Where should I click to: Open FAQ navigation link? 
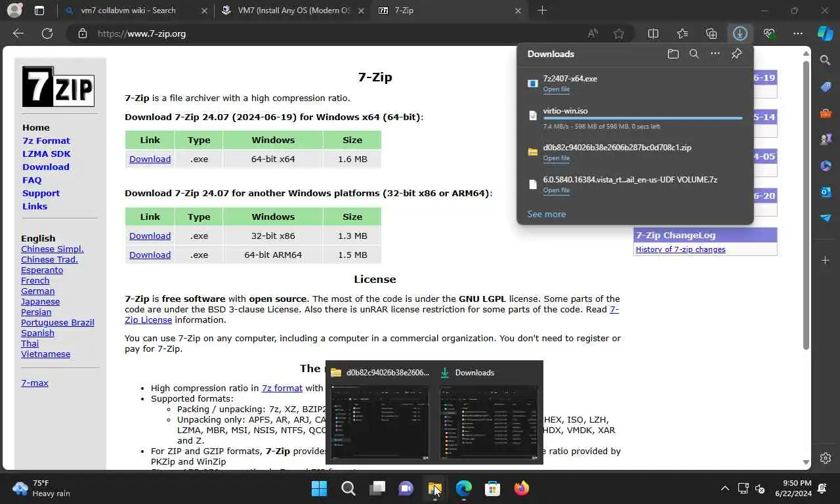31,180
